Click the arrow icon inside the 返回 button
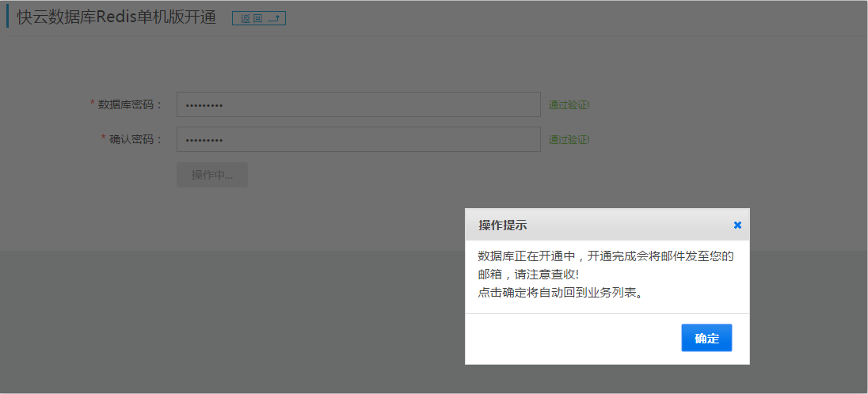The image size is (868, 394). 275,19
